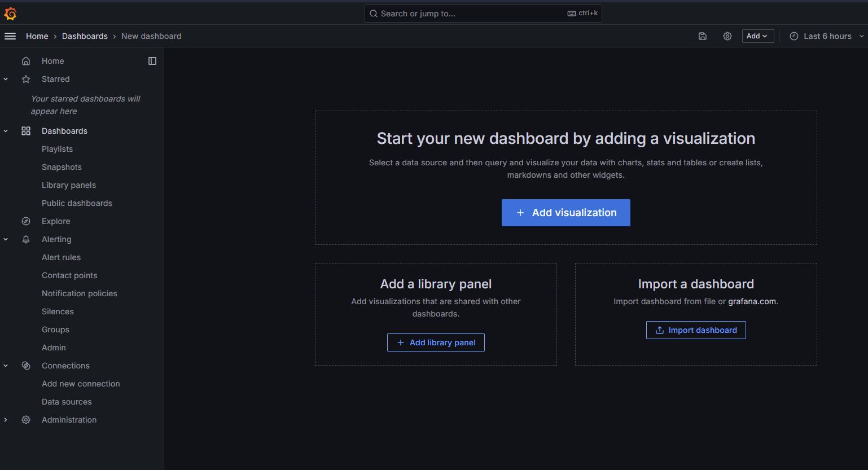Image resolution: width=868 pixels, height=470 pixels.
Task: Collapse the Alerting section chevron
Action: [6, 239]
